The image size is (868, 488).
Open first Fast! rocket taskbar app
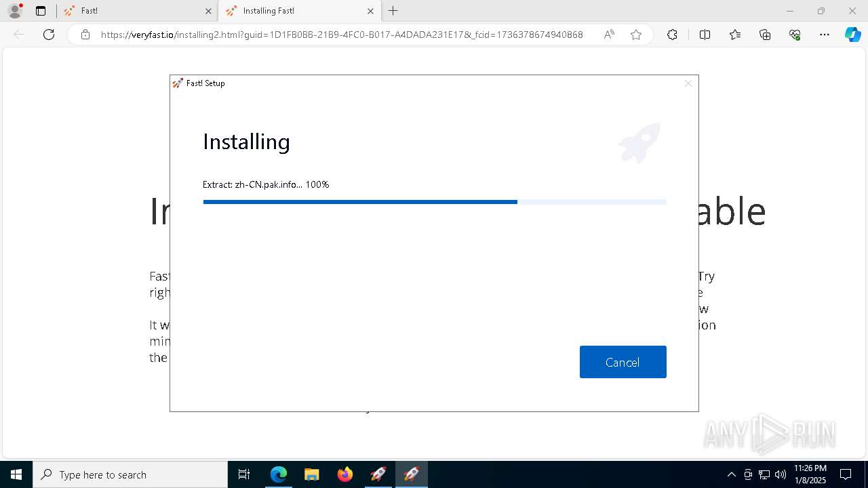(x=378, y=474)
